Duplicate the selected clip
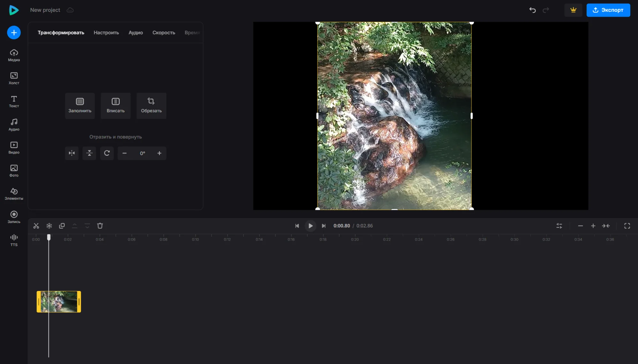This screenshot has width=638, height=364. [62, 226]
